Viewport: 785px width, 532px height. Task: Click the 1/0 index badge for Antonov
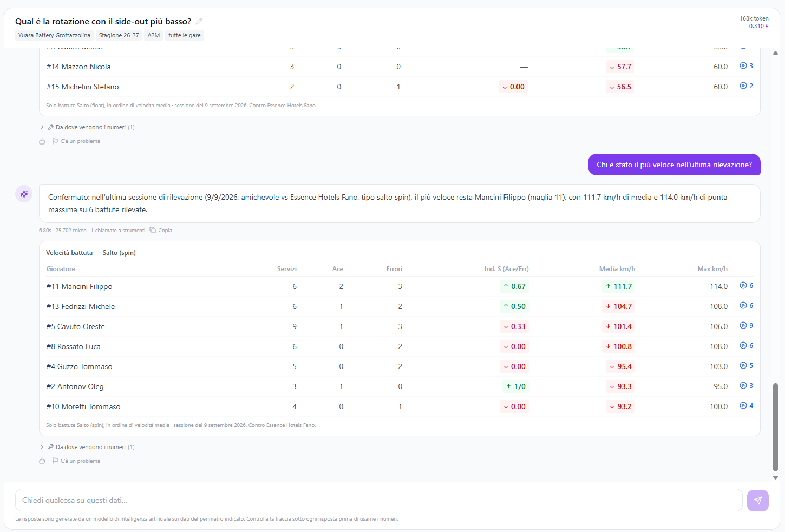(515, 386)
